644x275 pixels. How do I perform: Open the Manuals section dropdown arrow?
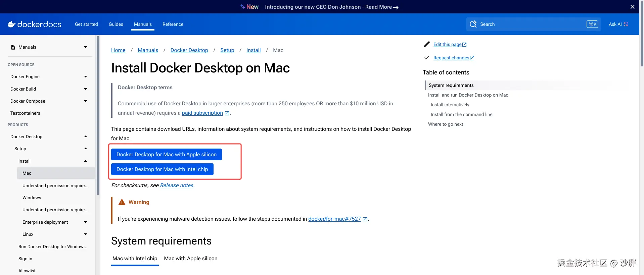click(x=86, y=47)
